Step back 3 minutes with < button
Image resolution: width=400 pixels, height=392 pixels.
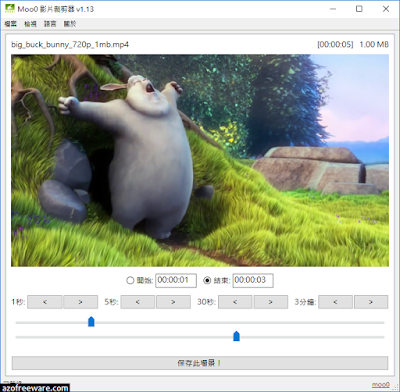click(x=335, y=302)
